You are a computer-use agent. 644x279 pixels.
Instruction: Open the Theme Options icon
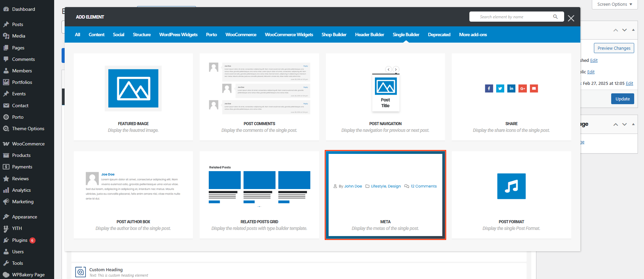[6, 129]
